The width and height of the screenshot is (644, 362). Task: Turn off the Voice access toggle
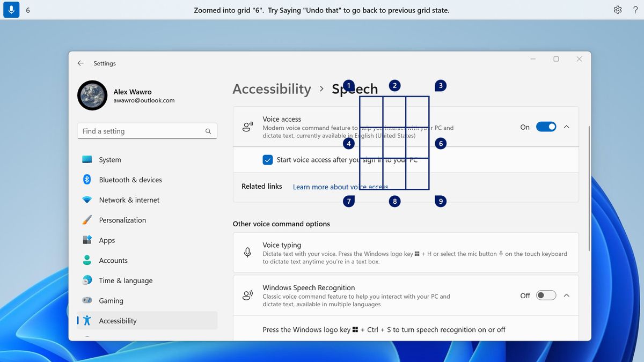(546, 127)
